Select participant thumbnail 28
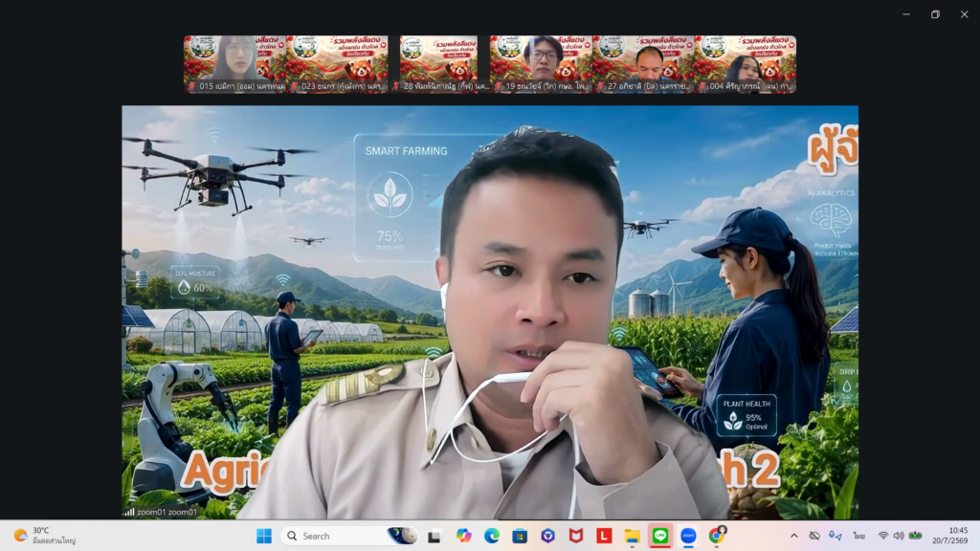980x551 pixels. (x=438, y=64)
